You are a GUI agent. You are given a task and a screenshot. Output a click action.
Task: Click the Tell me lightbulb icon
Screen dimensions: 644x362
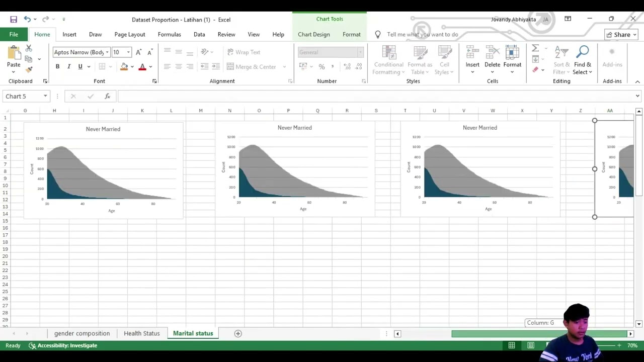378,34
